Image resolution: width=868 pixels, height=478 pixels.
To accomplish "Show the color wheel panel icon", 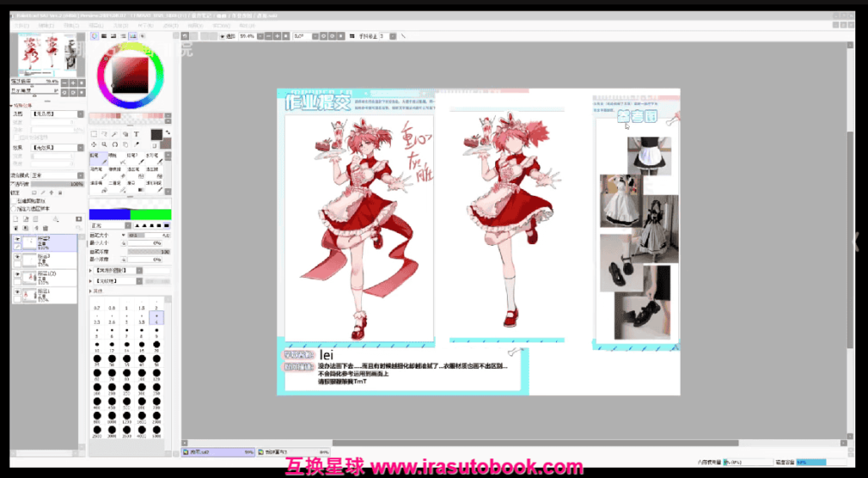I will 94,36.
